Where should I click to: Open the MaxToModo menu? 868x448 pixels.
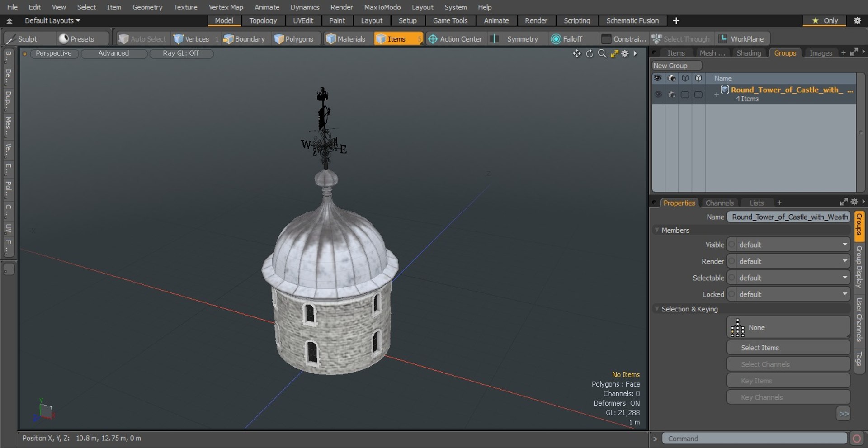(x=382, y=7)
